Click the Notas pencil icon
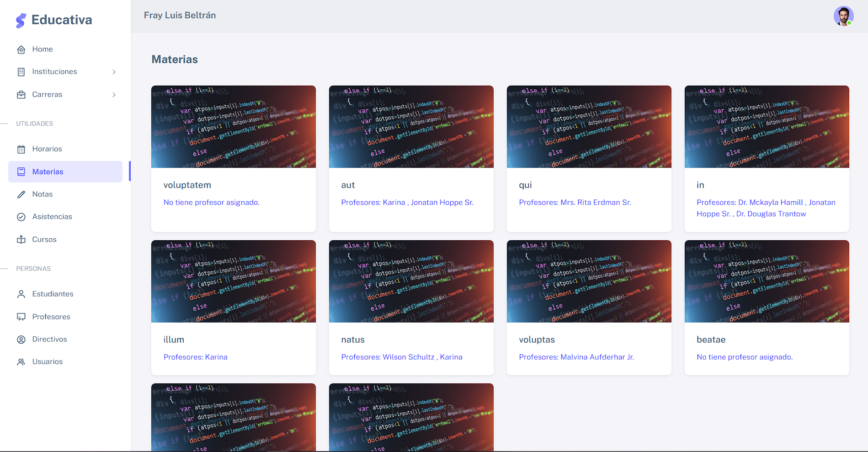The image size is (868, 452). (x=21, y=194)
